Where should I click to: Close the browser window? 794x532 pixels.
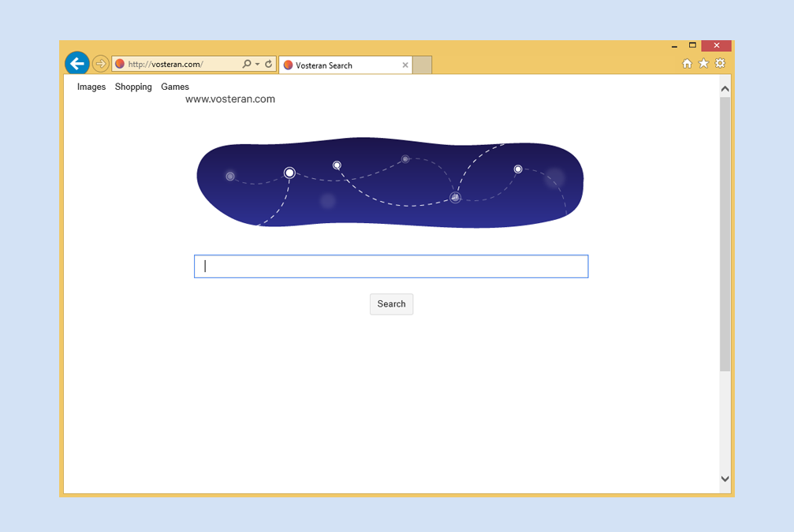click(x=716, y=46)
